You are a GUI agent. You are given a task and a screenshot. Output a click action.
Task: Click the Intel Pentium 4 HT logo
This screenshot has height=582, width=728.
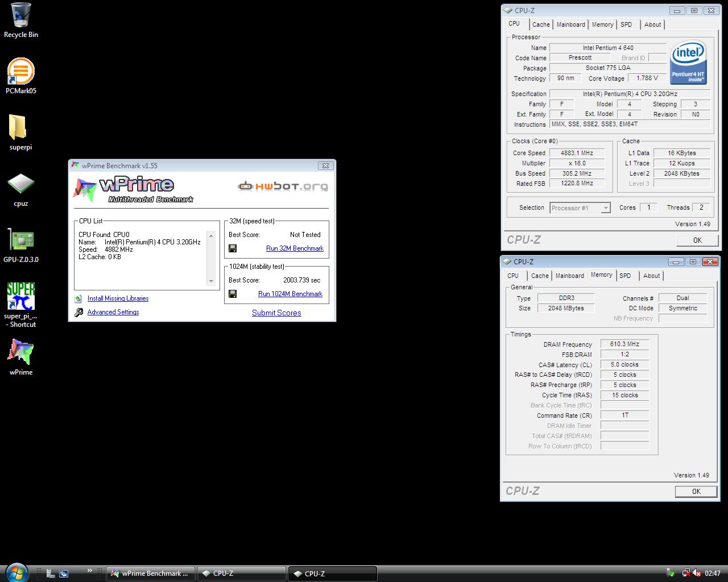point(688,62)
